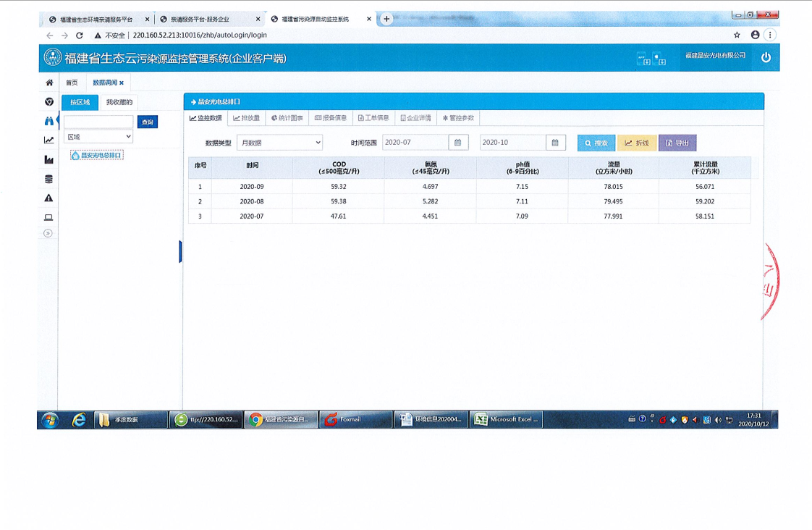Expand the sidebar with the double-arrow icon

[x=48, y=233]
